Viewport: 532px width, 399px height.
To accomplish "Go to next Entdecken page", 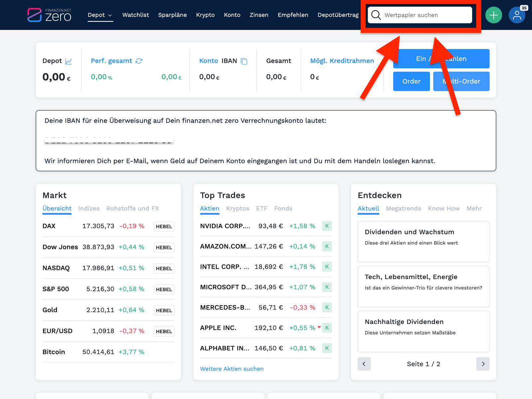I will (483, 364).
